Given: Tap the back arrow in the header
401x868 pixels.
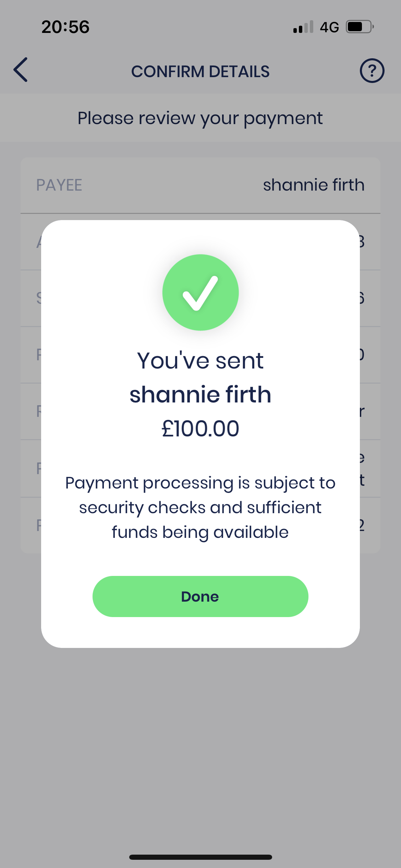Looking at the screenshot, I should pyautogui.click(x=21, y=70).
